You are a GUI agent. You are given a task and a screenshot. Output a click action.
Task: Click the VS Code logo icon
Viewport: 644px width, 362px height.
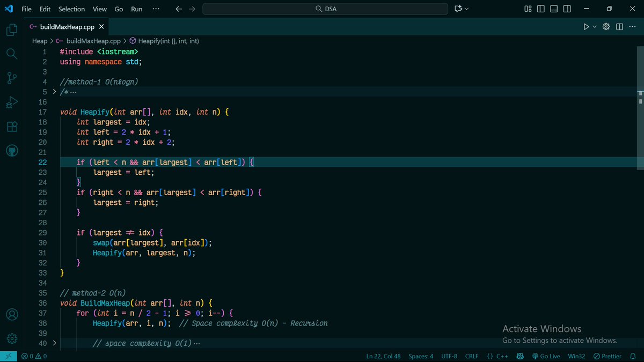pos(8,9)
